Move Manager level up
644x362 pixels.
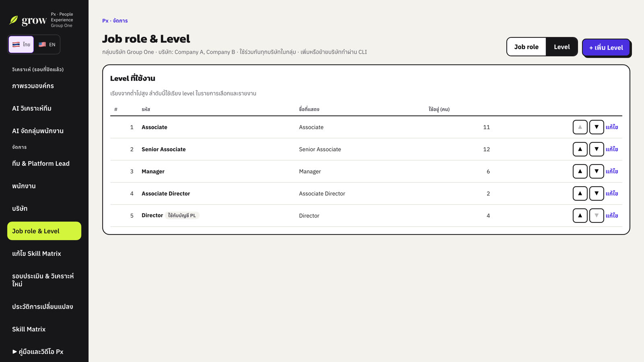click(x=580, y=171)
